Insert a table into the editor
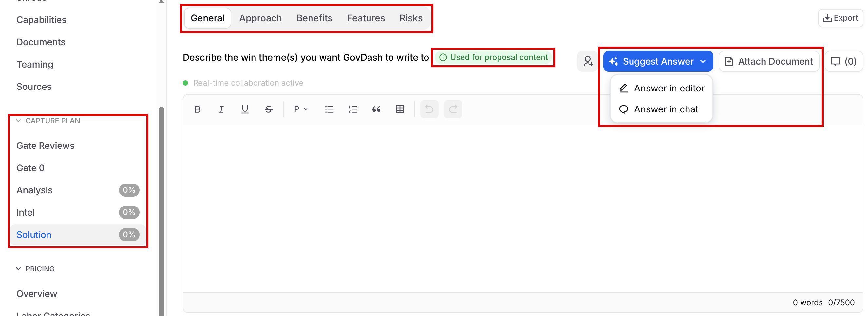Image resolution: width=868 pixels, height=316 pixels. pyautogui.click(x=400, y=109)
